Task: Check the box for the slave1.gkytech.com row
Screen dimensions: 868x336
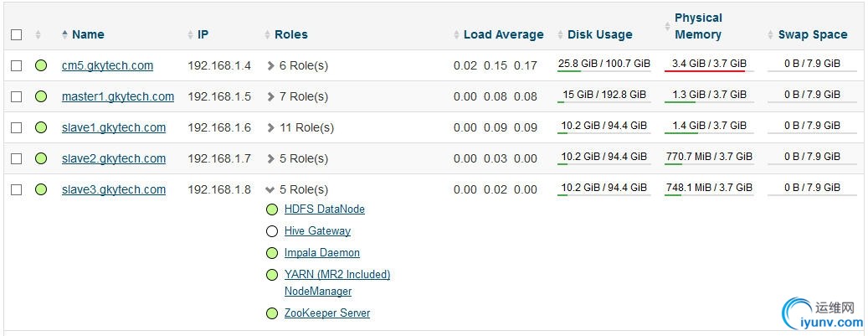Action: [17, 127]
